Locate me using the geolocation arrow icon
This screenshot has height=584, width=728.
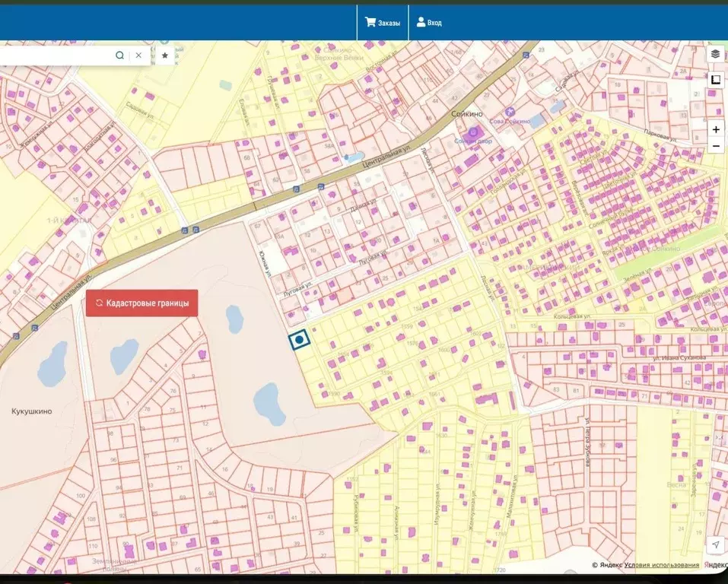[x=716, y=544]
